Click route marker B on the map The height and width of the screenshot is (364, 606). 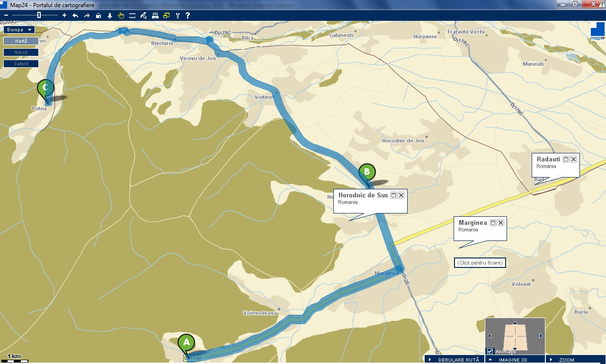click(367, 172)
